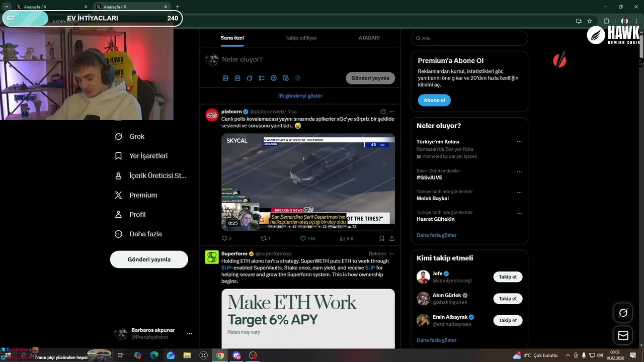
Task: Open the floating Messages button
Action: (623, 335)
